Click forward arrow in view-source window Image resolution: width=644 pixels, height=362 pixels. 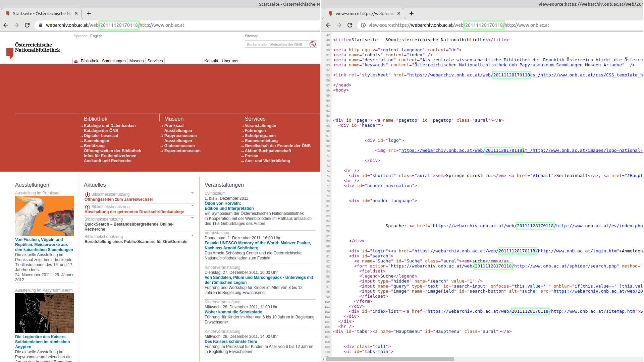(339, 25)
